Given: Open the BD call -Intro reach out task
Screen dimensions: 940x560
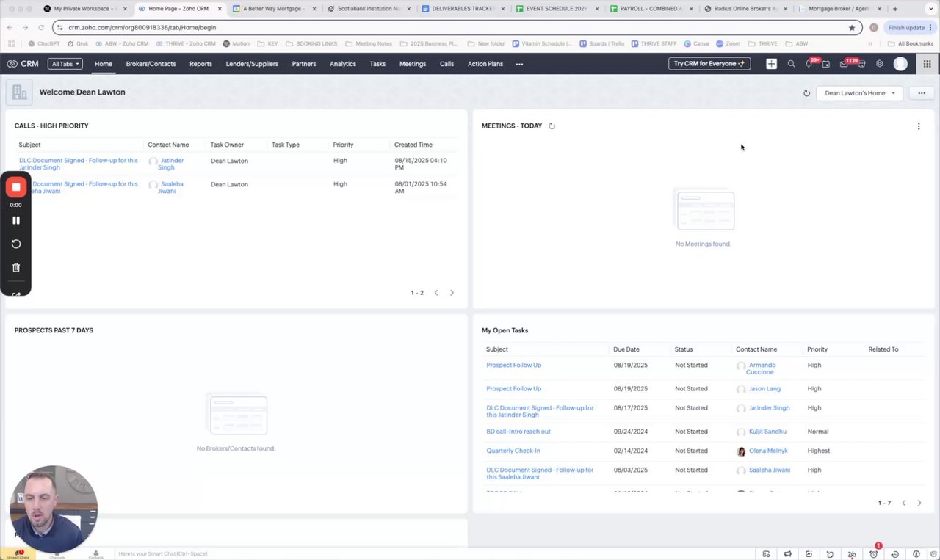Looking at the screenshot, I should [518, 432].
